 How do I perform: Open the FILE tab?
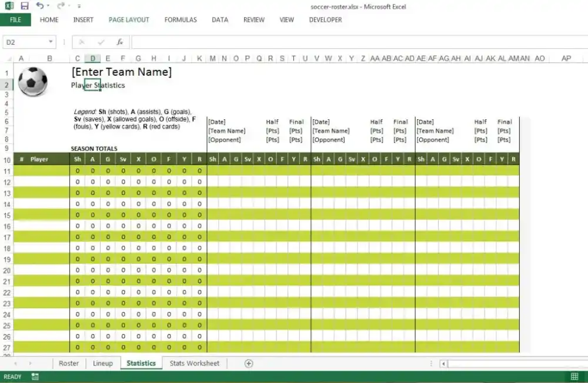tap(15, 20)
